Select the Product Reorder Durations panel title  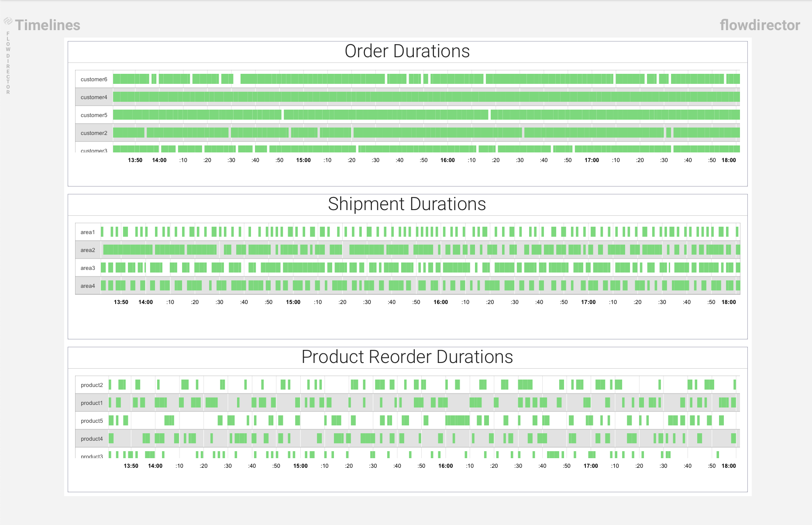407,357
